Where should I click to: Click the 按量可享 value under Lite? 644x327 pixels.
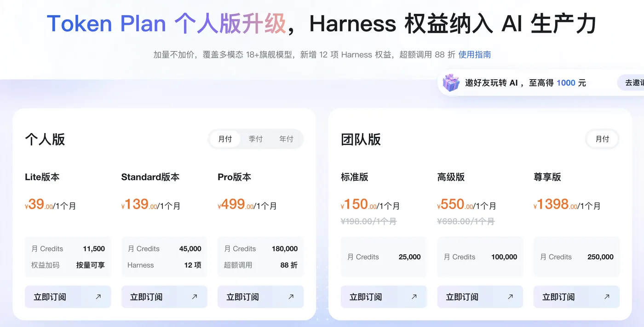coord(91,265)
